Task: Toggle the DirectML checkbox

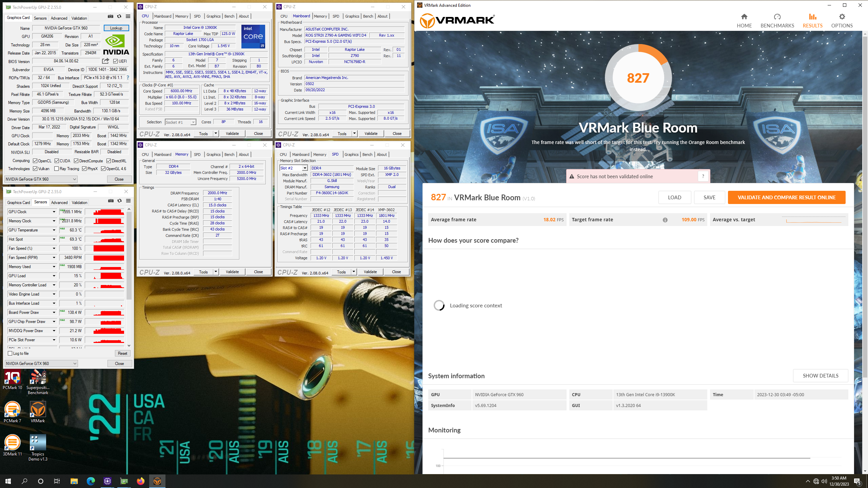Action: (108, 161)
